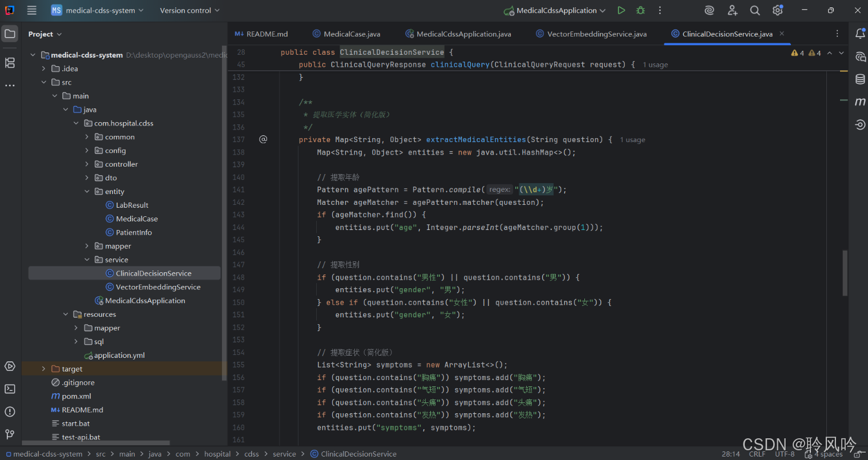Open Search Everywhere magnifier icon

click(755, 10)
